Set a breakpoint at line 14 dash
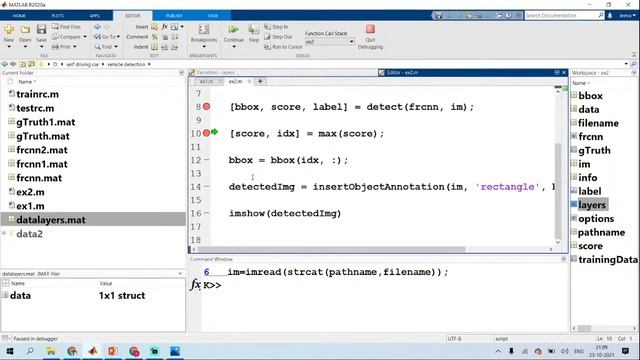Viewport: 640px width, 360px height. point(207,187)
